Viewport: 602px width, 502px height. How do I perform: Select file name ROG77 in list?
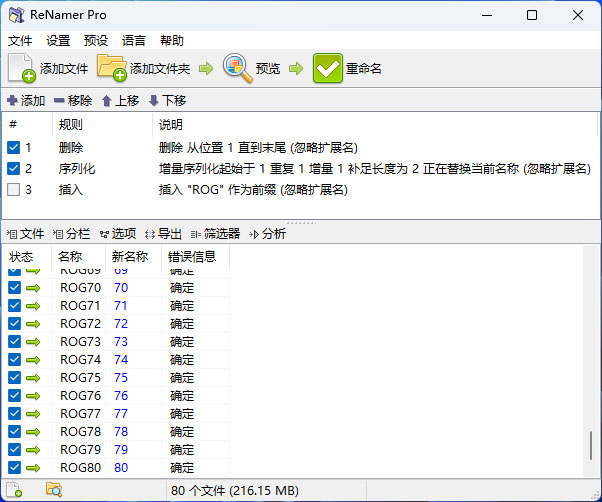pos(80,414)
